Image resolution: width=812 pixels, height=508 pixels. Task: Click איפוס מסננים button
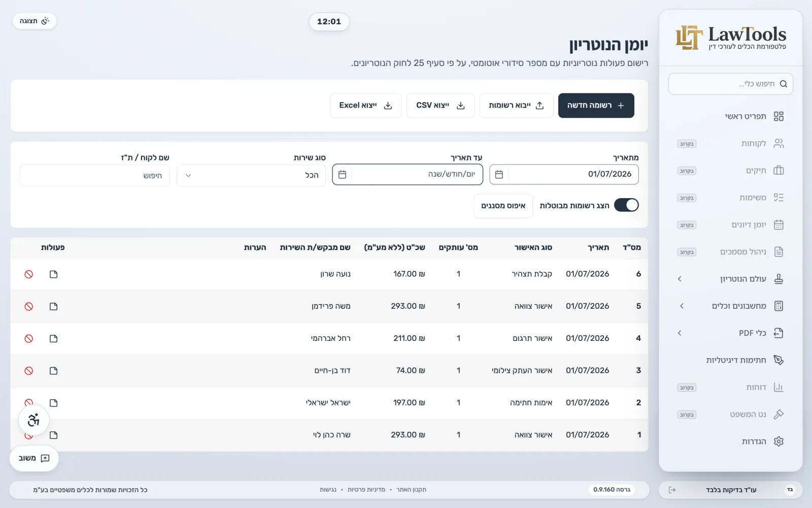coord(503,206)
